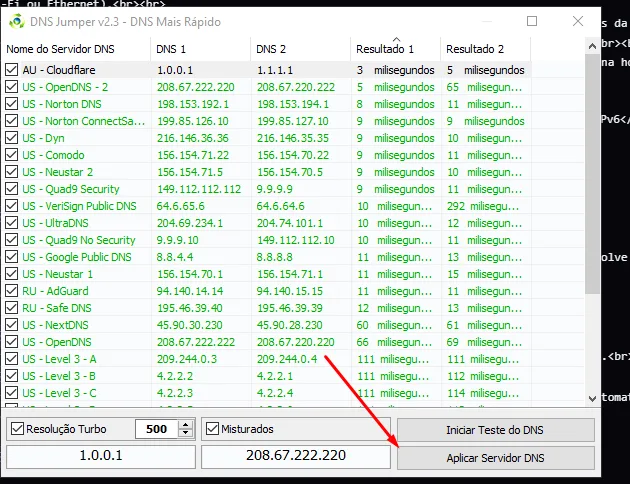Uncheck the AU - Cloudflare checkbox

tap(11, 70)
